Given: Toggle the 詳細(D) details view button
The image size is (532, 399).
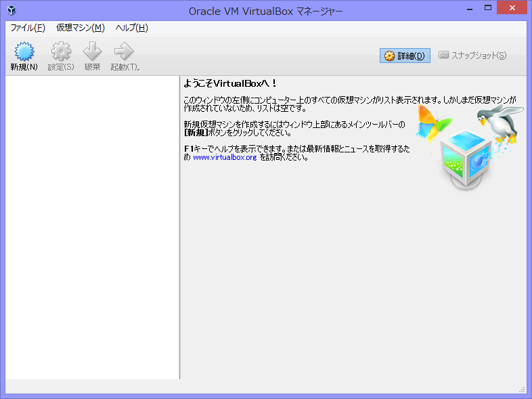Looking at the screenshot, I should [405, 56].
